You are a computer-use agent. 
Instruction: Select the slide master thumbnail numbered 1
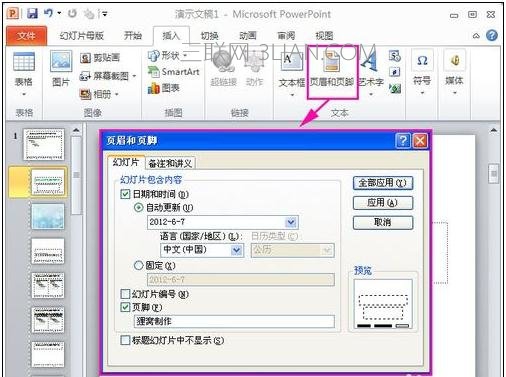click(x=44, y=145)
